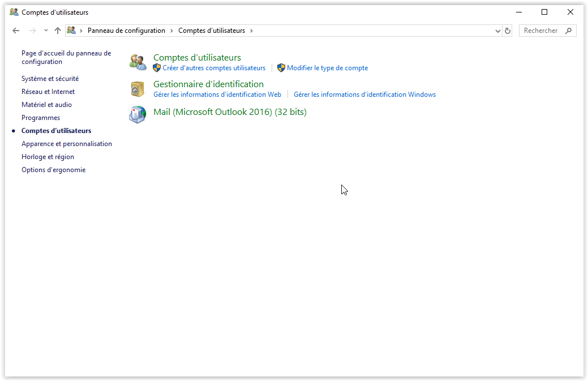Image resolution: width=588 pixels, height=381 pixels.
Task: Expand chevron after Panneau de configuration
Action: pos(172,31)
